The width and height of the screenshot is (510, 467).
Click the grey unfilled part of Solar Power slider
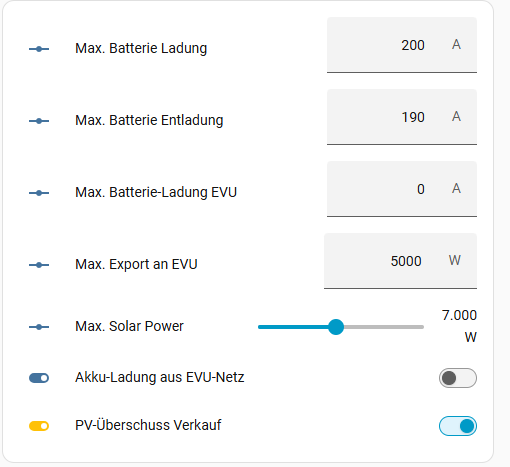point(384,327)
